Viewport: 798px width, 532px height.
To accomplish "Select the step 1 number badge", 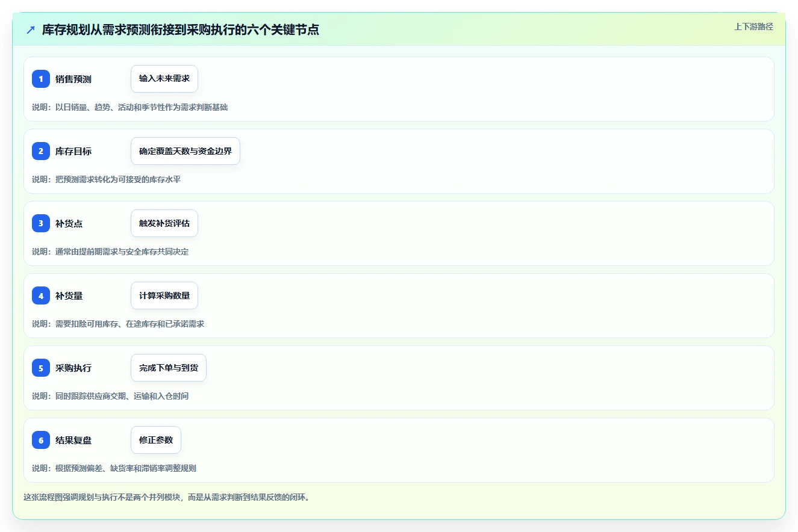I will [41, 79].
